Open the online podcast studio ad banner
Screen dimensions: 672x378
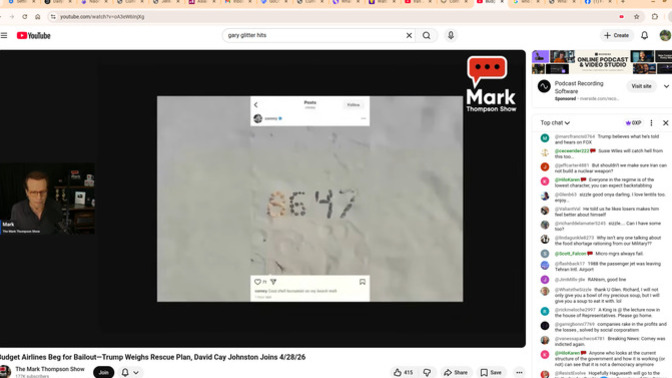pyautogui.click(x=602, y=62)
